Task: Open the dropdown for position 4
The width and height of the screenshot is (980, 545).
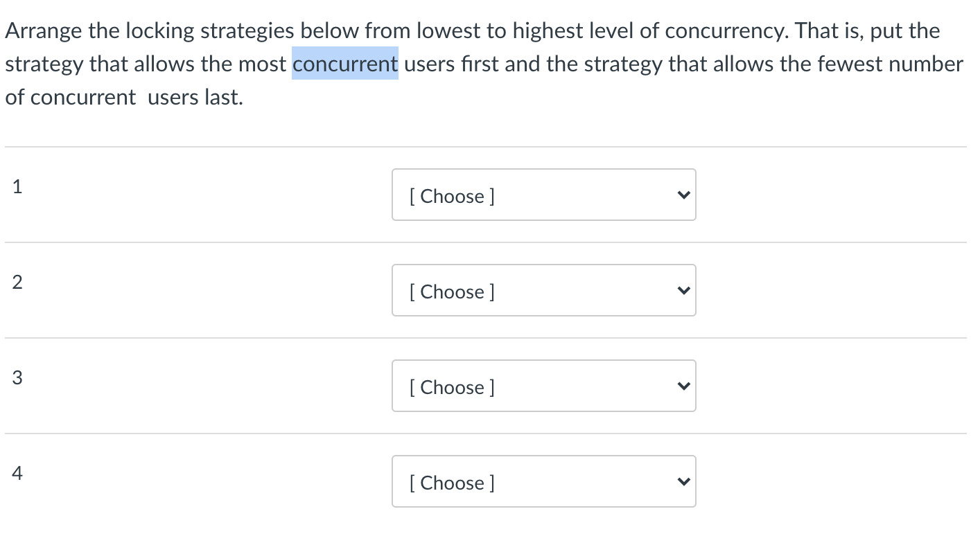Action: point(543,482)
